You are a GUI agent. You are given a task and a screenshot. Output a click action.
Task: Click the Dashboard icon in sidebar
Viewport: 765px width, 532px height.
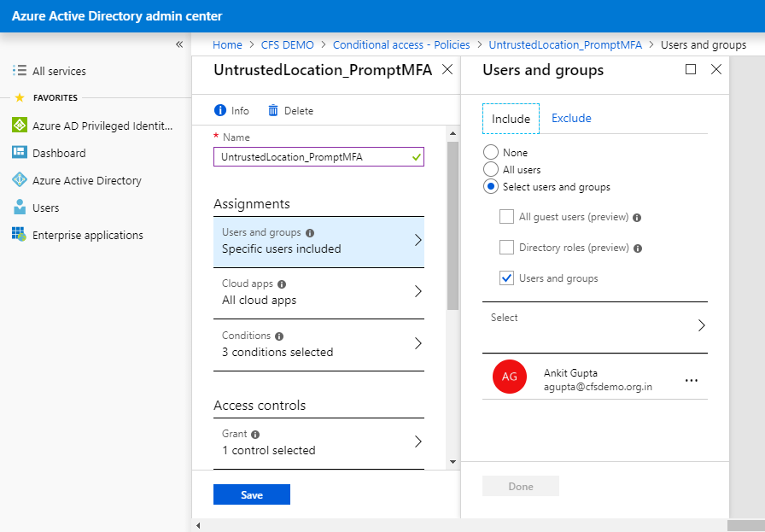pos(20,152)
